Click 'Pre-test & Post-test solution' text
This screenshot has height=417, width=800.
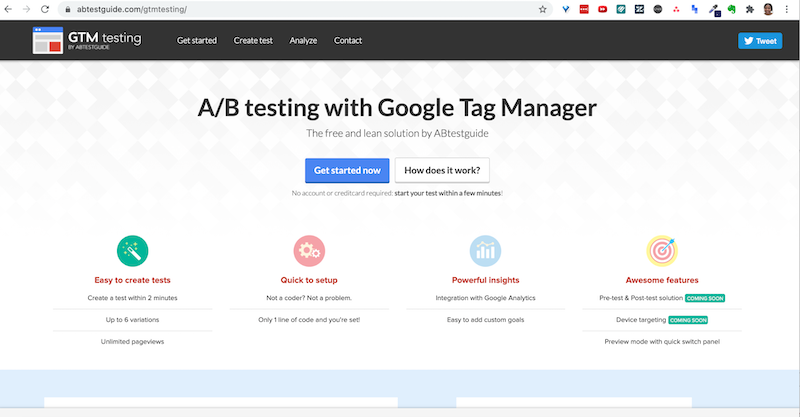point(641,298)
